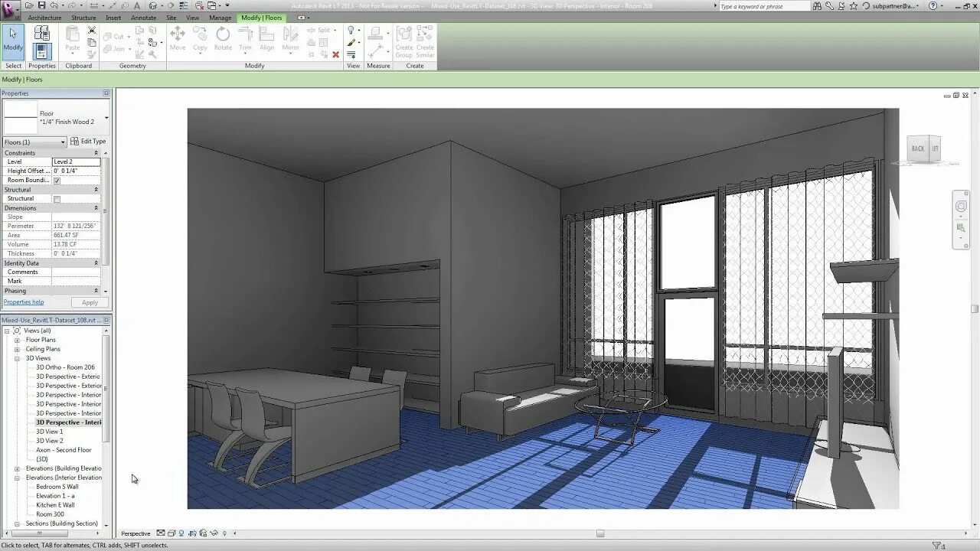This screenshot has height=551, width=980.
Task: Select the Kitchen E Wall elevation
Action: coord(55,505)
